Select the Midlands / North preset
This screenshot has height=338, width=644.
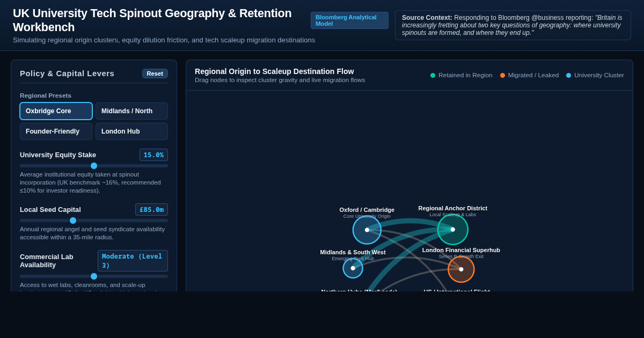click(131, 111)
